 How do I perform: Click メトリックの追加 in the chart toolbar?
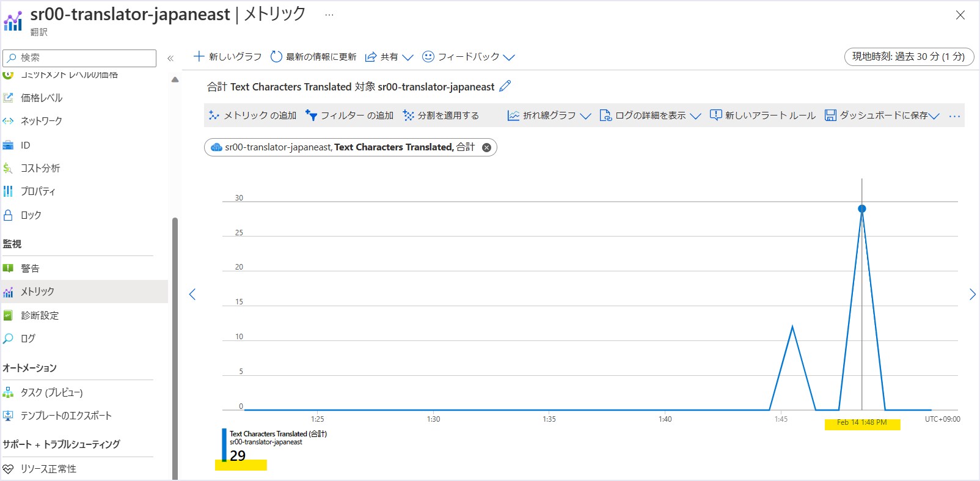[252, 116]
